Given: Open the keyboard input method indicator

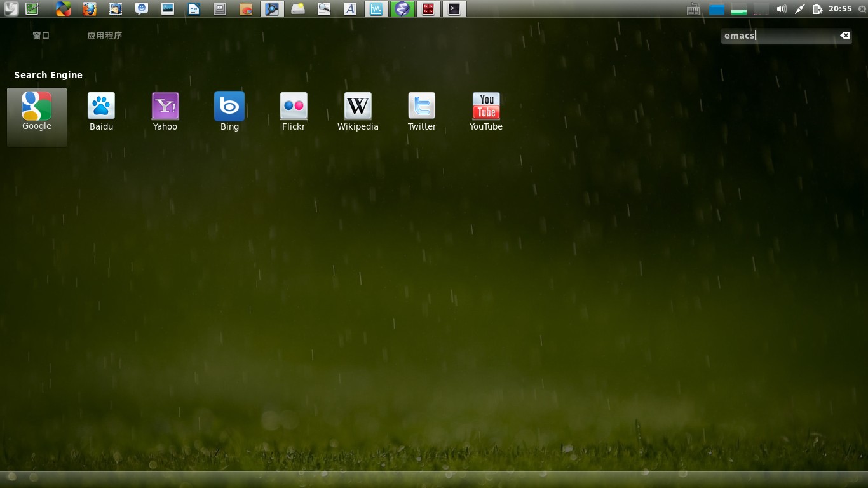Looking at the screenshot, I should tap(693, 9).
